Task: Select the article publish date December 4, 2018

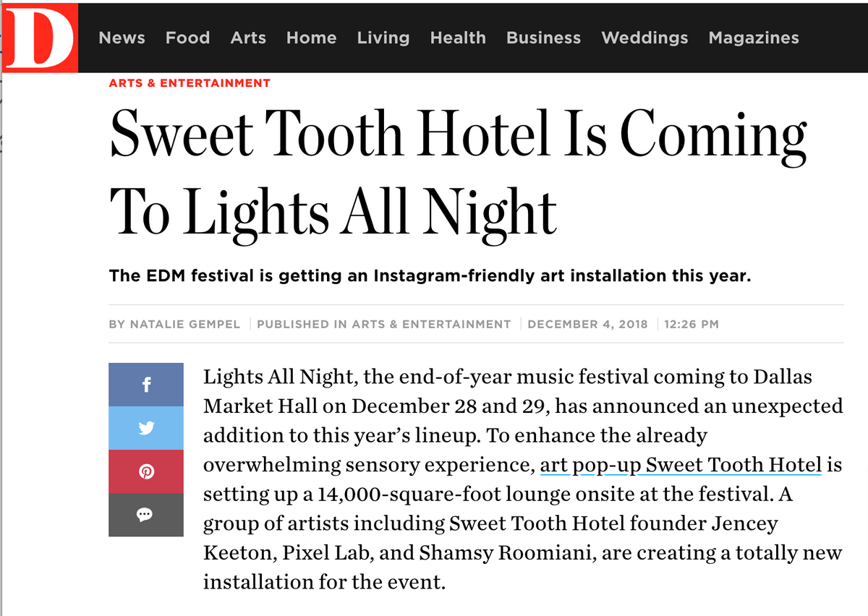Action: 587,324
